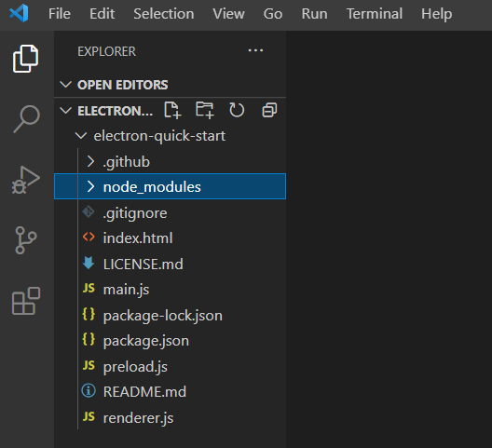Open the Extensions view
Viewport: 492px width, 448px height.
coord(26,301)
